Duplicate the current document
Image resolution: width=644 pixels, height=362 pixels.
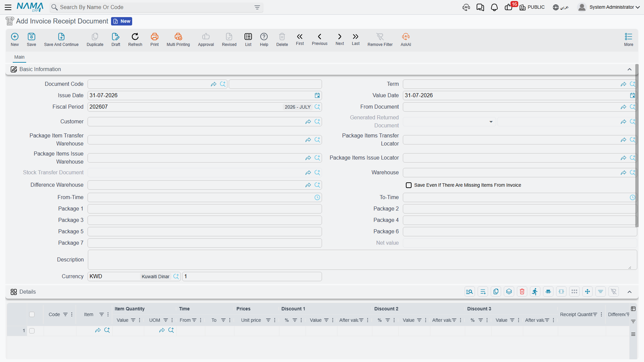tap(95, 40)
